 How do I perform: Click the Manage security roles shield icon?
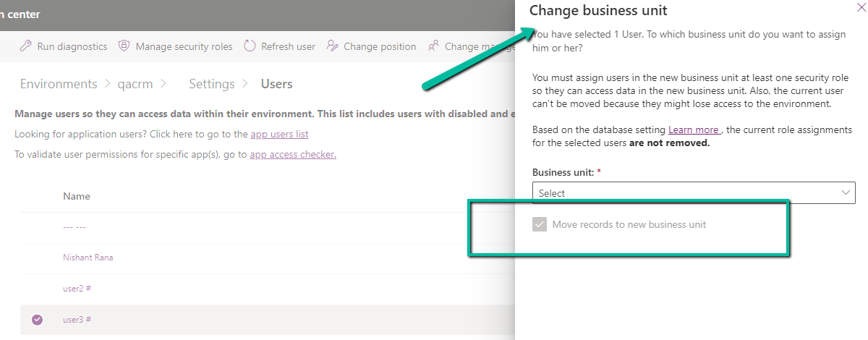coord(124,46)
